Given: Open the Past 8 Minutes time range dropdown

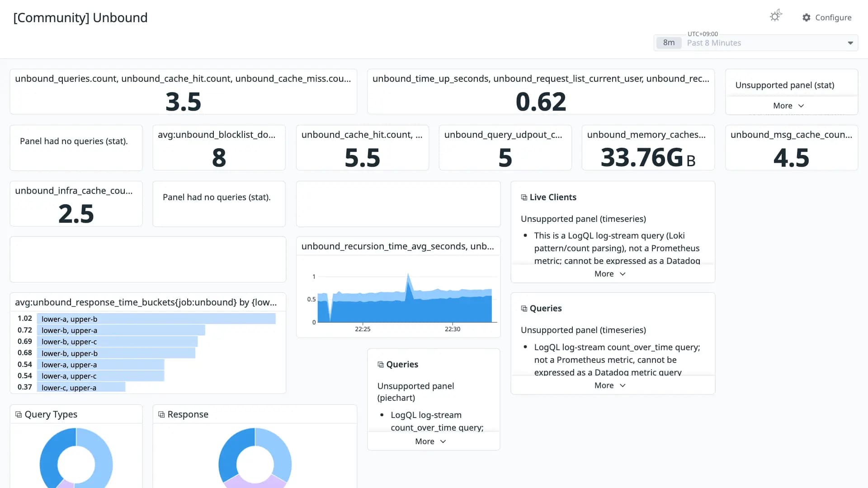Looking at the screenshot, I should [x=756, y=43].
